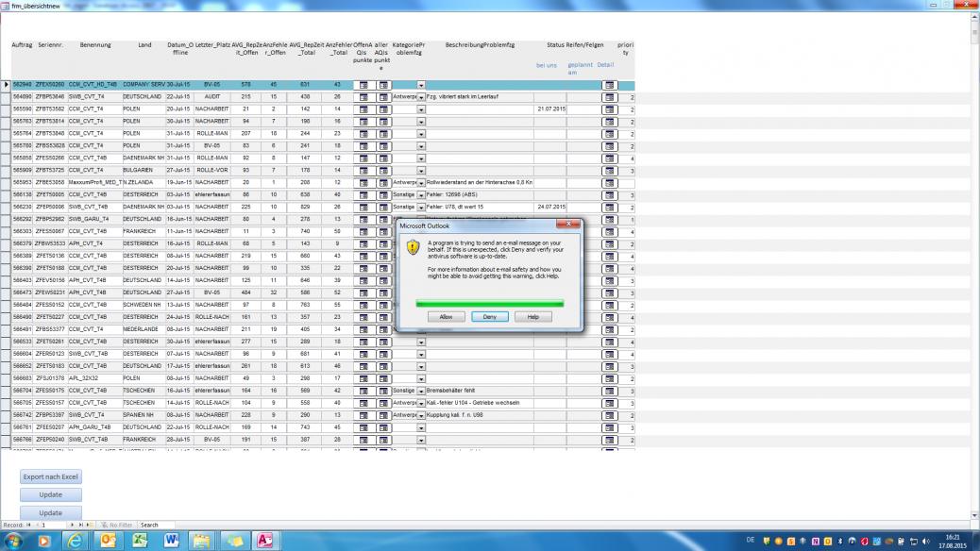Click the record selector of row 562940
Image resolution: width=980 pixels, height=551 pixels.
(x=6, y=84)
